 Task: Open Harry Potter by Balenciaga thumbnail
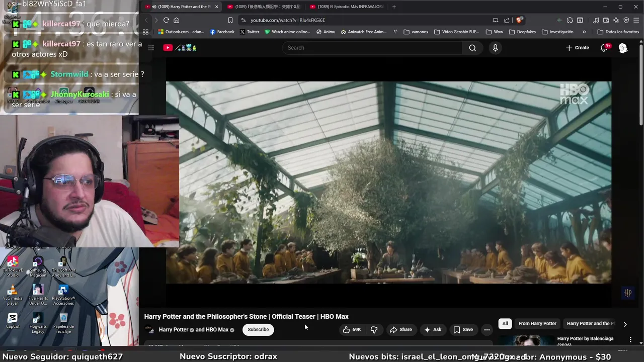(x=526, y=341)
